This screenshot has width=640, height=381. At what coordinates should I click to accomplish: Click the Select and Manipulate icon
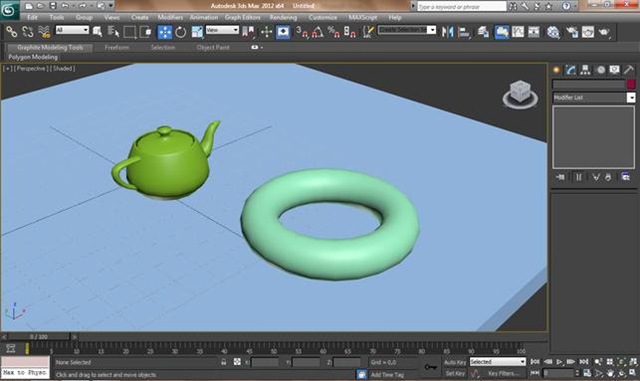pyautogui.click(x=267, y=32)
